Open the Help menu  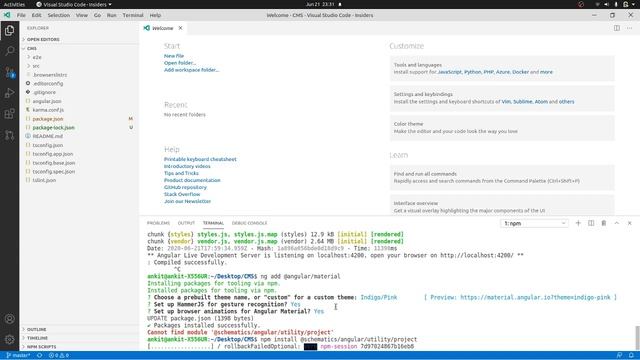[155, 15]
